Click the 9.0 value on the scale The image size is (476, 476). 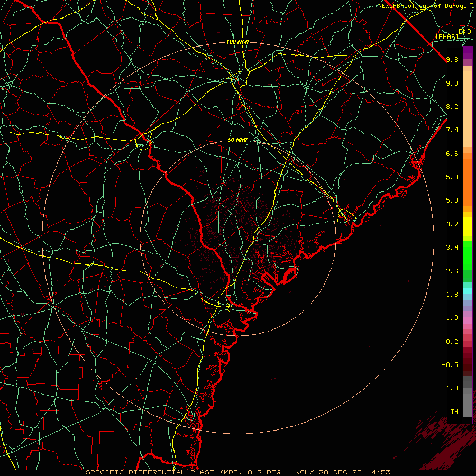coord(452,83)
